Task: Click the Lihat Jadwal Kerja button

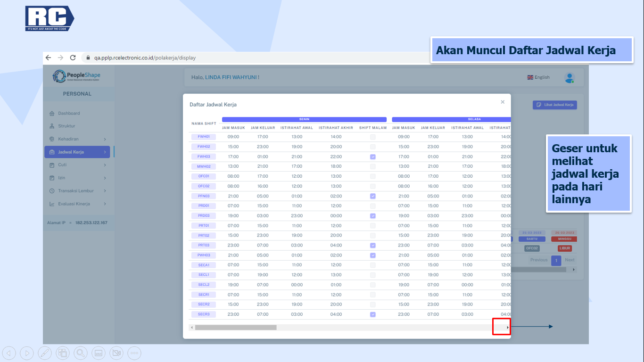Action: pyautogui.click(x=554, y=105)
